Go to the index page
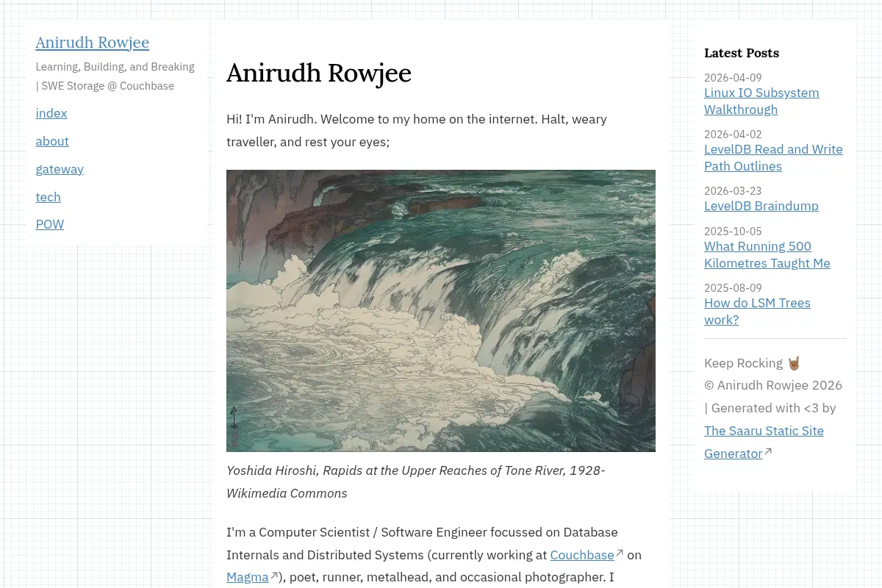This screenshot has width=882, height=588. pos(51,113)
